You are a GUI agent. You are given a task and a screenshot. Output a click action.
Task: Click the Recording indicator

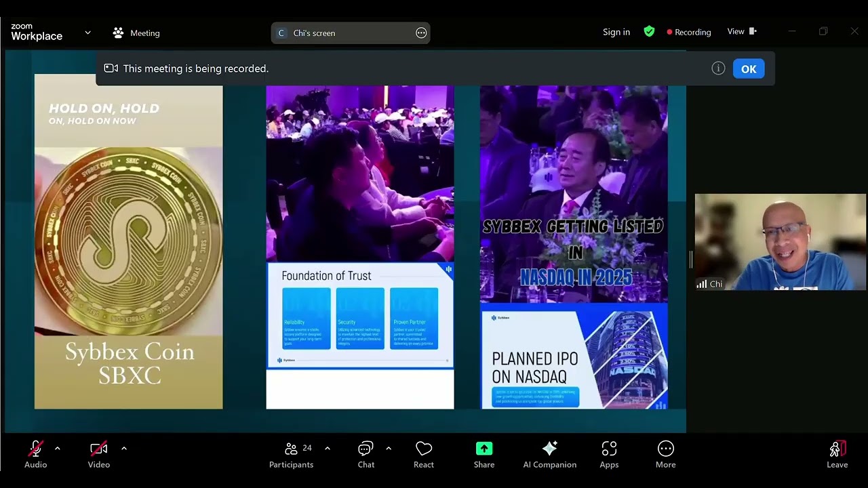click(689, 32)
